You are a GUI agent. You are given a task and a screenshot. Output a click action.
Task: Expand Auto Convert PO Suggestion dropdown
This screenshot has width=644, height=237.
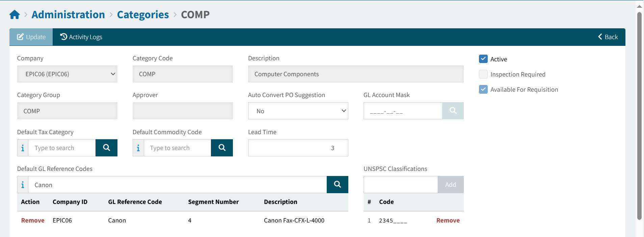click(x=298, y=111)
